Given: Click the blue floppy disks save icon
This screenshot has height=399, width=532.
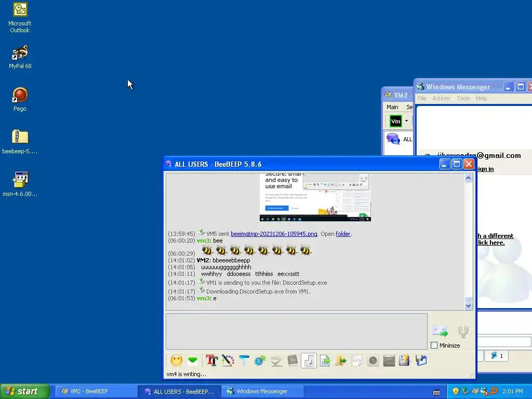Looking at the screenshot, I should pos(421,361).
